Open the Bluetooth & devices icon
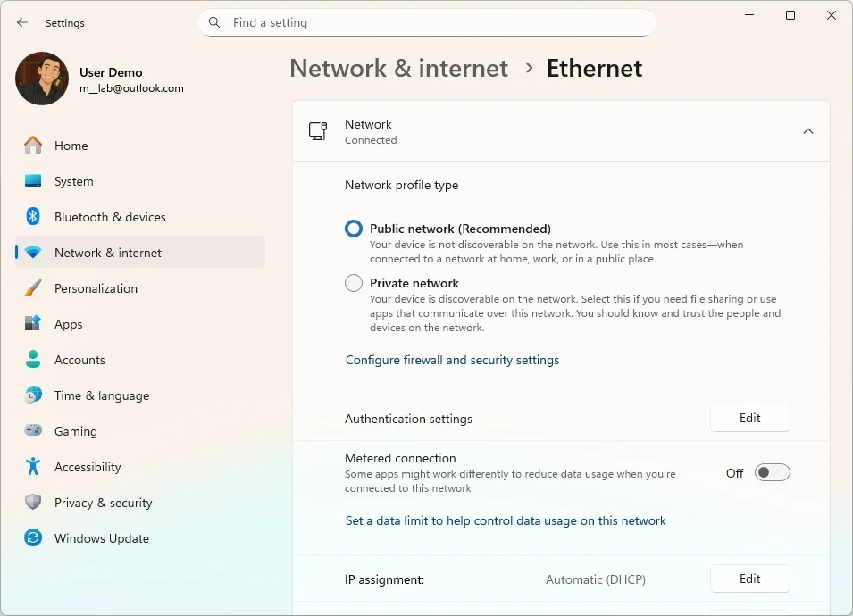The width and height of the screenshot is (853, 616). coord(33,217)
